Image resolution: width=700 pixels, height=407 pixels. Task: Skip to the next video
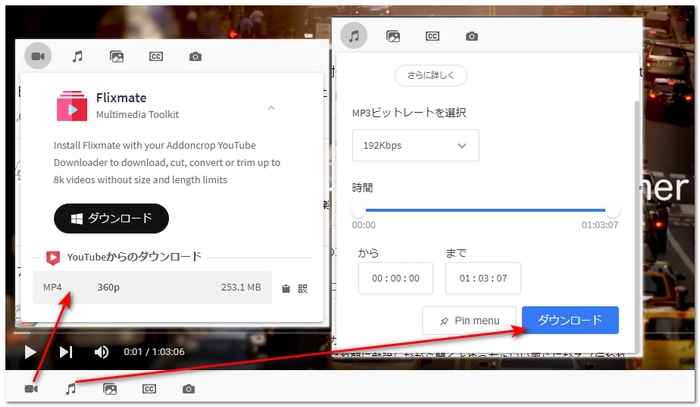(x=65, y=351)
